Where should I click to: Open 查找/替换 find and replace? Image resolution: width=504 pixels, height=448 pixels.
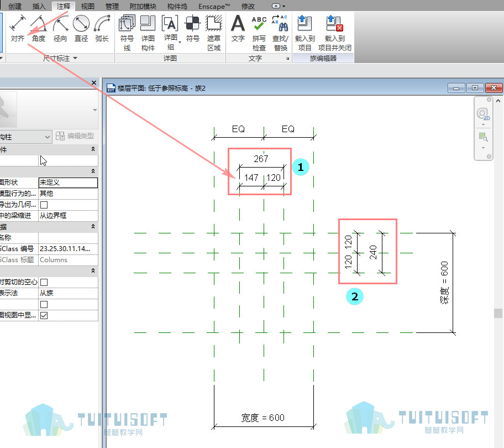280,33
